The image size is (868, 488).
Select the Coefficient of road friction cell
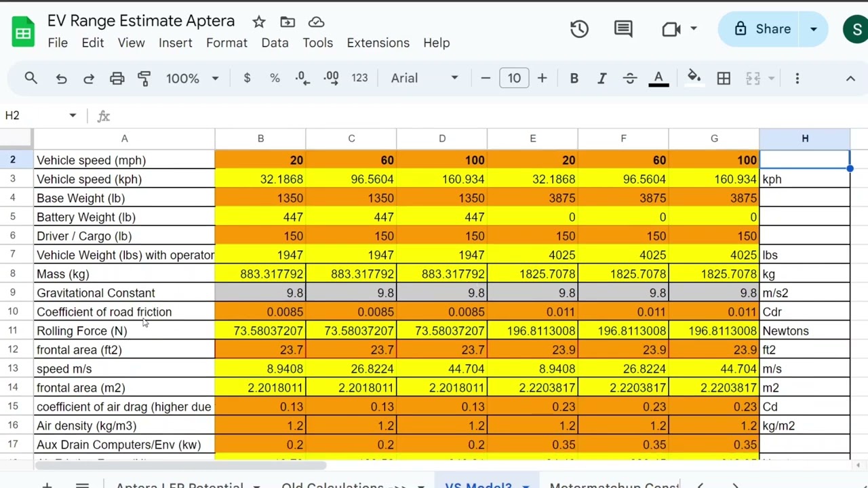tap(124, 312)
